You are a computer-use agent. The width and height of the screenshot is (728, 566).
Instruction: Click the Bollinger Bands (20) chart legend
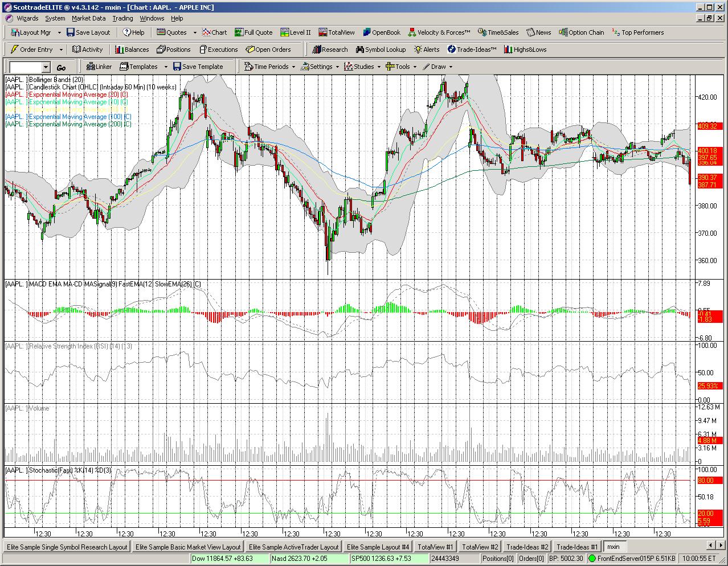click(x=45, y=80)
